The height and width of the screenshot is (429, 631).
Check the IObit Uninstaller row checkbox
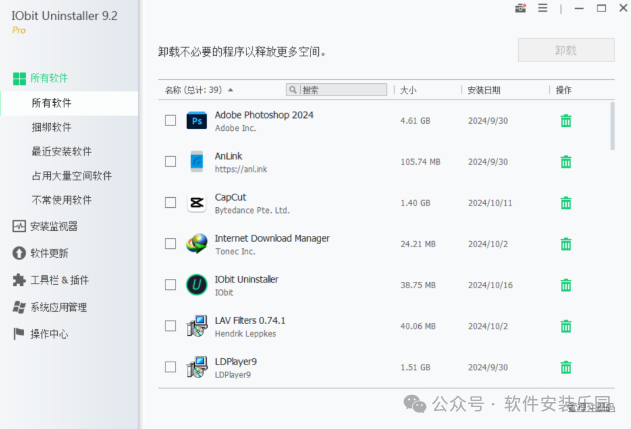tap(171, 285)
